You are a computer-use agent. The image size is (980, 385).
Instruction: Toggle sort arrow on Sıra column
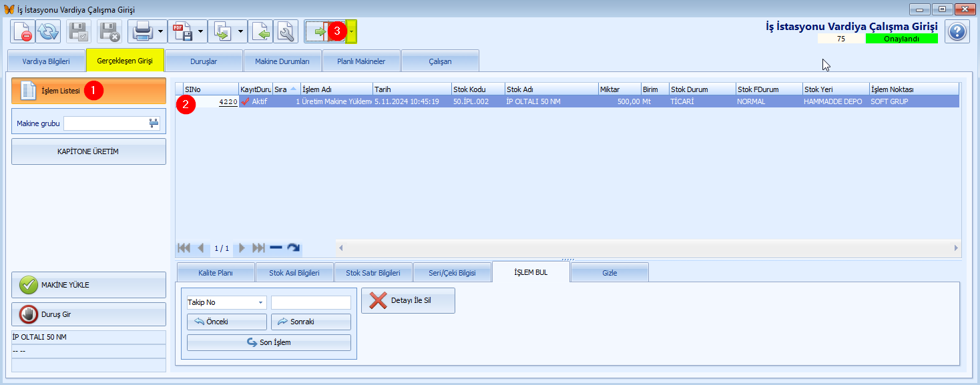(x=294, y=89)
